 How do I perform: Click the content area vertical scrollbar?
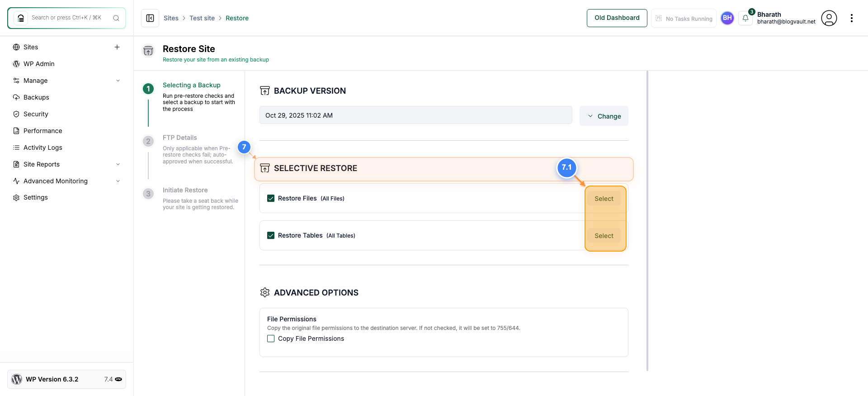(x=647, y=221)
